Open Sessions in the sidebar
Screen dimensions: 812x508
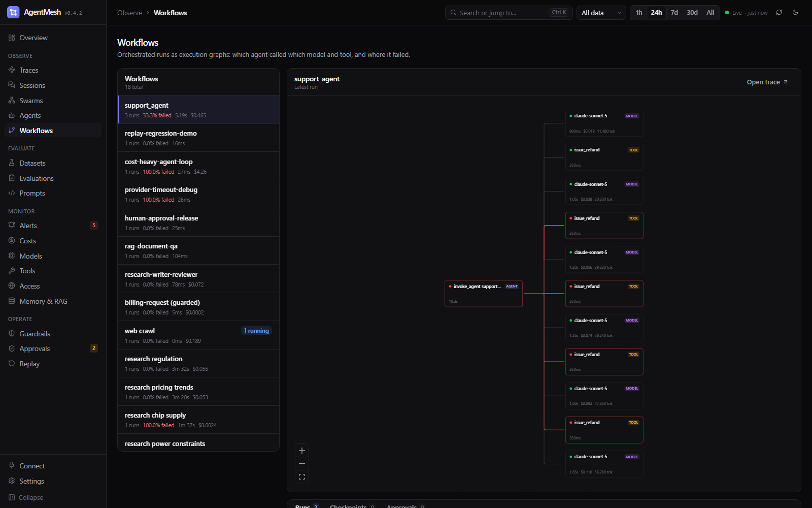[53, 85]
